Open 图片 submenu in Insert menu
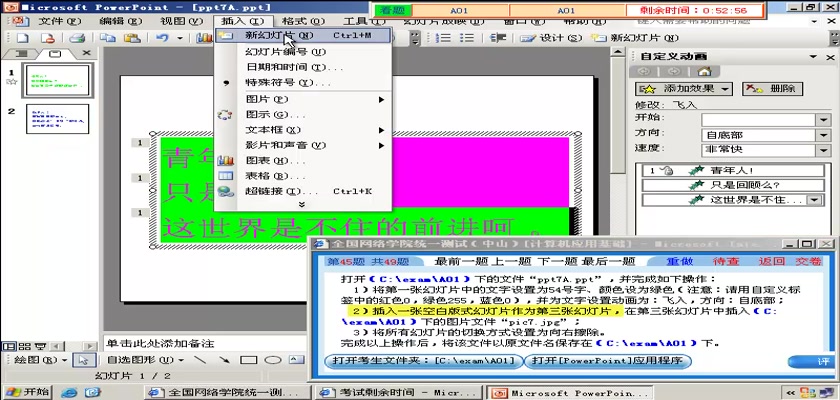The image size is (840, 400). click(303, 100)
